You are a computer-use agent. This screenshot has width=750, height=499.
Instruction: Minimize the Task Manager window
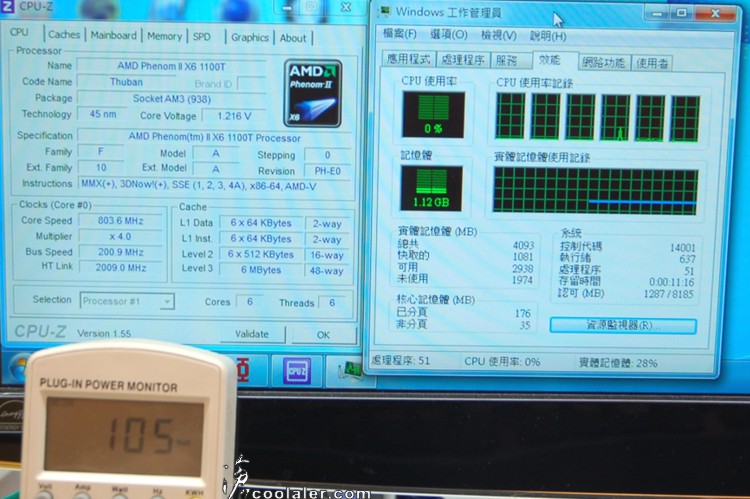point(657,14)
